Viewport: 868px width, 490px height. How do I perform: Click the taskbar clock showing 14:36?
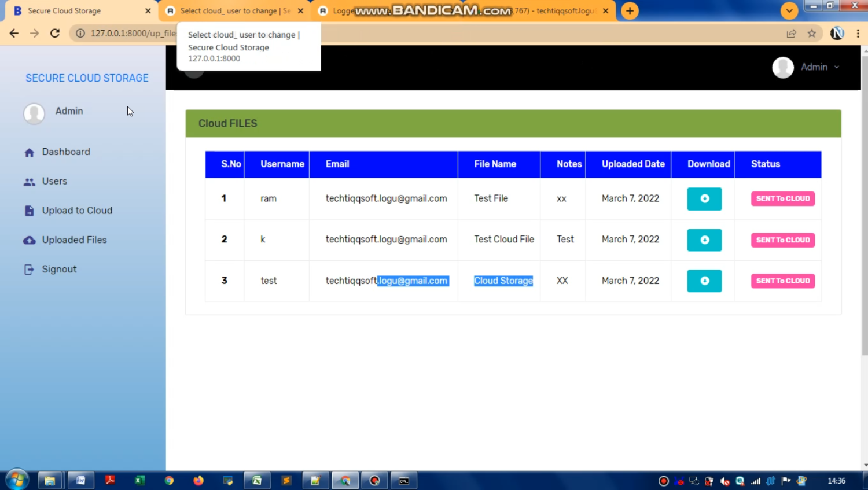837,481
